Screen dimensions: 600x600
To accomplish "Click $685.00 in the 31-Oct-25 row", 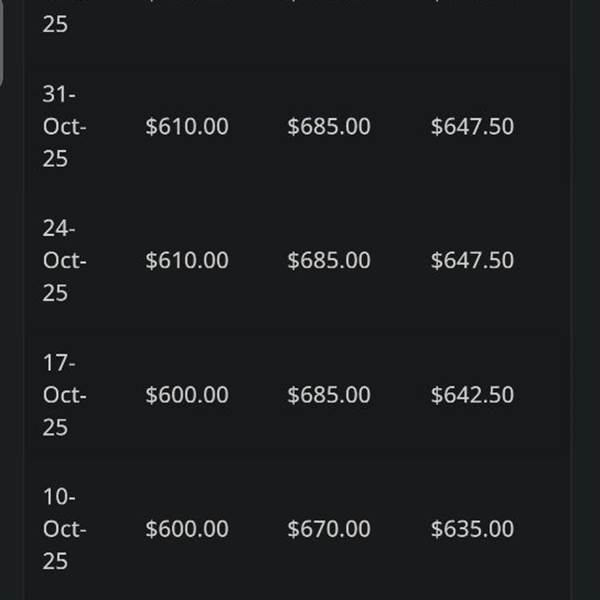I will [329, 127].
